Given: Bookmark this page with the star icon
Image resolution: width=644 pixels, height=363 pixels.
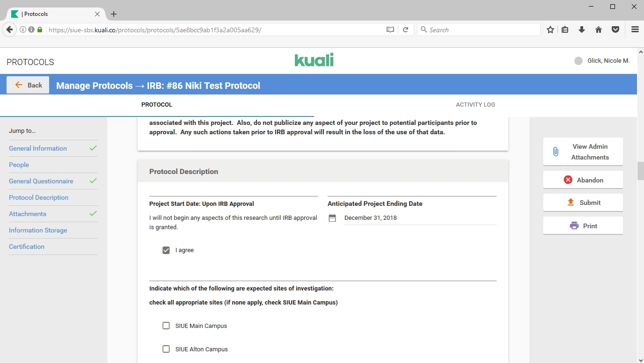Looking at the screenshot, I should tap(550, 29).
